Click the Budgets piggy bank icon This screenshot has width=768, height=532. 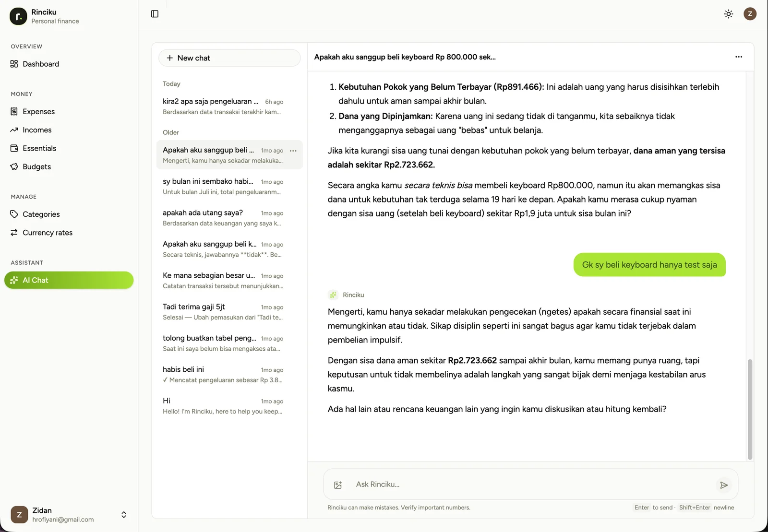click(14, 166)
